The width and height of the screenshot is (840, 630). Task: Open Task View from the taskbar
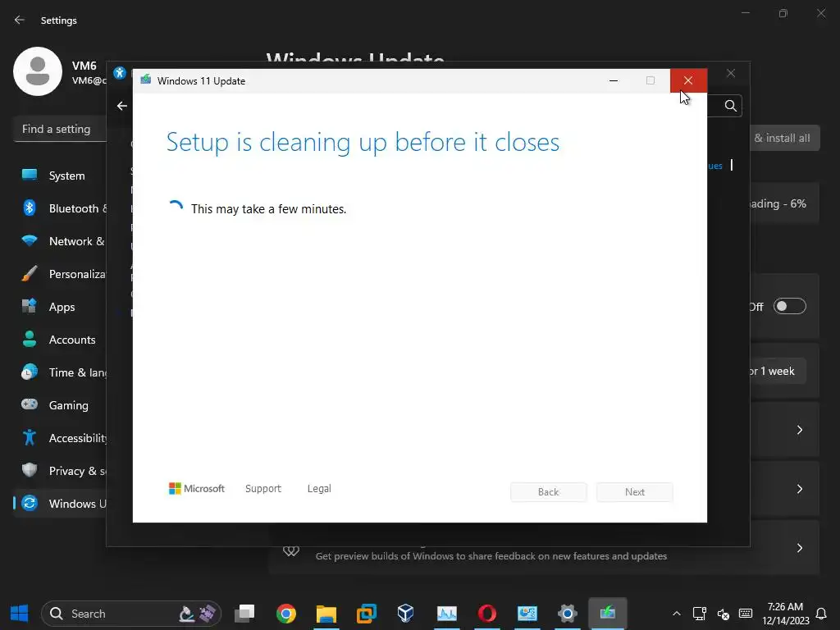coord(245,614)
